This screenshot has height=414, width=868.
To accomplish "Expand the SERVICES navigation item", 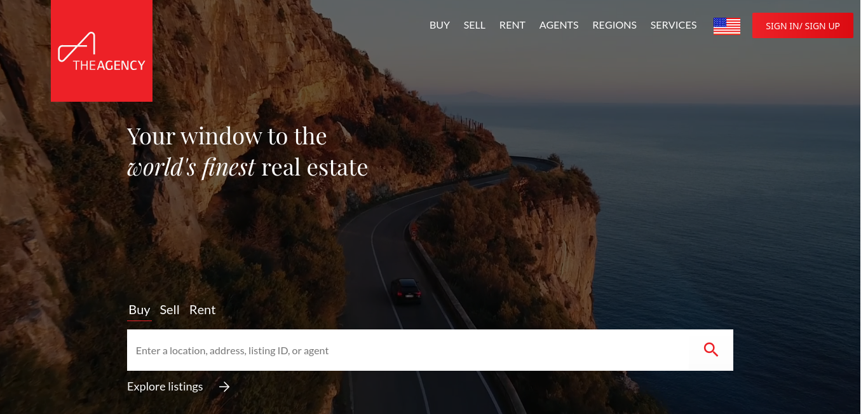I will point(674,25).
